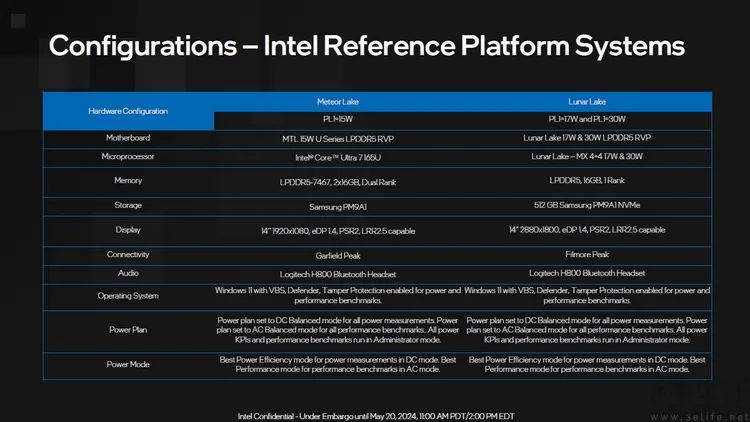Screen dimensions: 750x422
Task: Select '512 GB Samsung PM9A1 NVMe' cell
Action: click(587, 205)
